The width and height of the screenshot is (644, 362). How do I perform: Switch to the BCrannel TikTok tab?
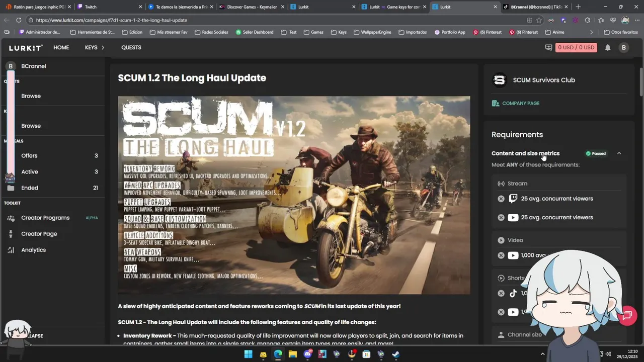(535, 7)
